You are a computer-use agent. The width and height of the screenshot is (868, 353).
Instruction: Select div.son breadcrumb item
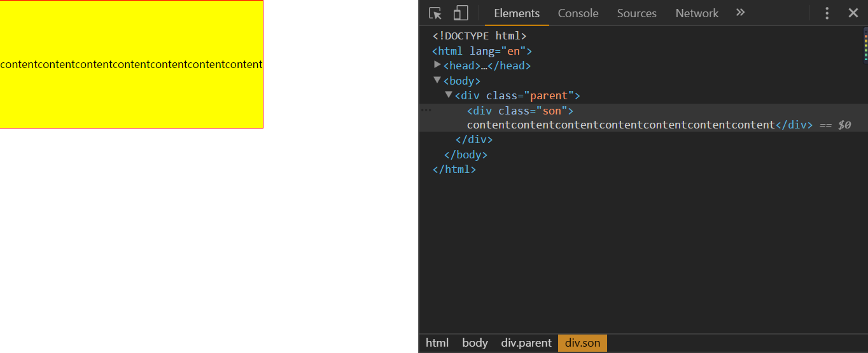click(583, 343)
